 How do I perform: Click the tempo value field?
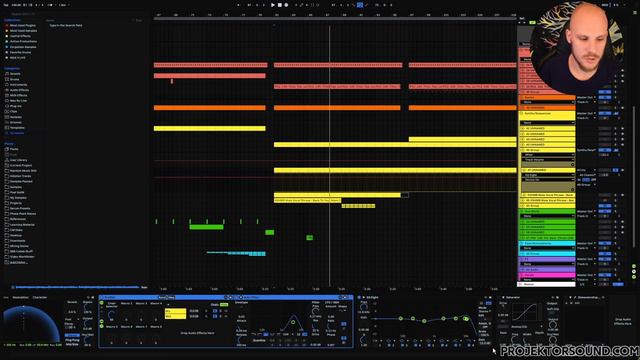pos(16,5)
